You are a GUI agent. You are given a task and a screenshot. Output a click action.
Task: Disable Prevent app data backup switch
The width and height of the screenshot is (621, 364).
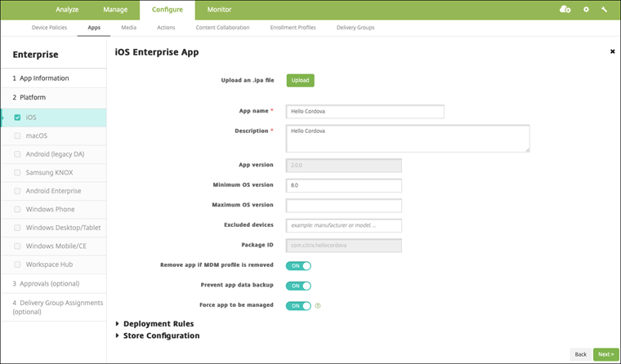298,286
